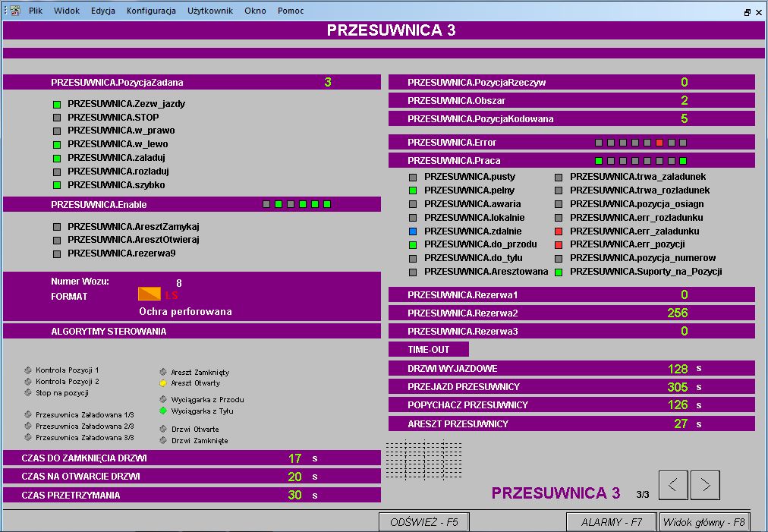The image size is (768, 532).
Task: Open the Widok menu
Action: tap(67, 11)
